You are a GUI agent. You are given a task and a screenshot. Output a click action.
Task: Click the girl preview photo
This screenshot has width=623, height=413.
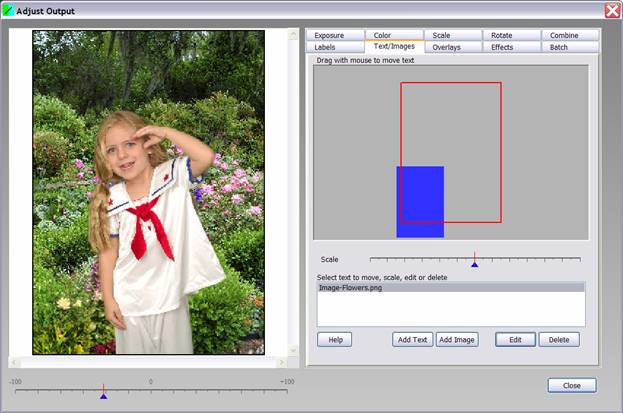(x=148, y=192)
